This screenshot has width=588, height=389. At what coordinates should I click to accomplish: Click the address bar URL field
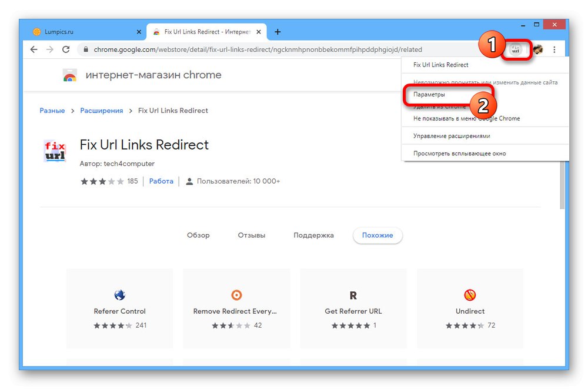258,49
